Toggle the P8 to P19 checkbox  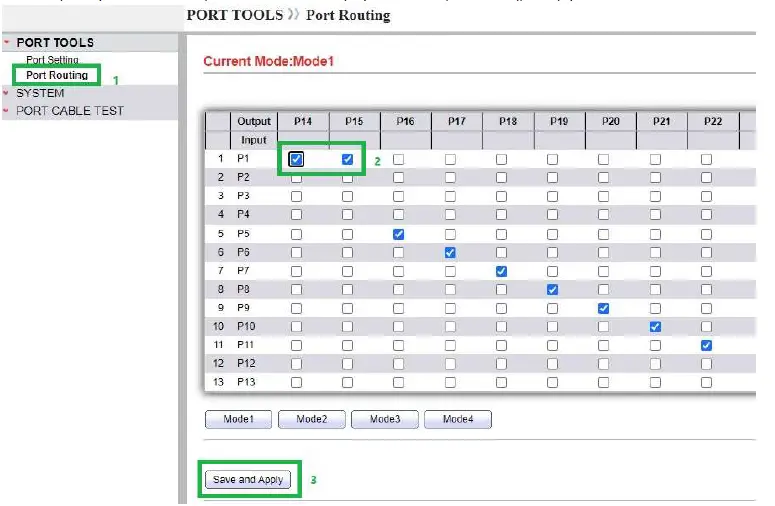pos(552,290)
